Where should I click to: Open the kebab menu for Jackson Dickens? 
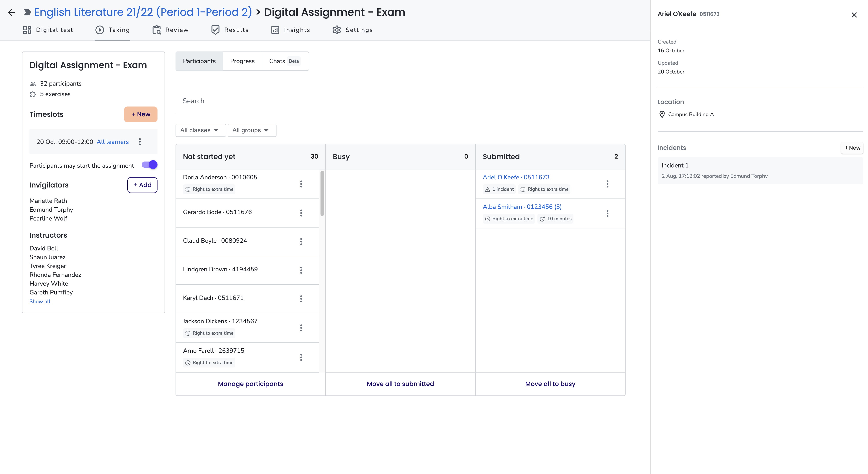click(x=301, y=328)
